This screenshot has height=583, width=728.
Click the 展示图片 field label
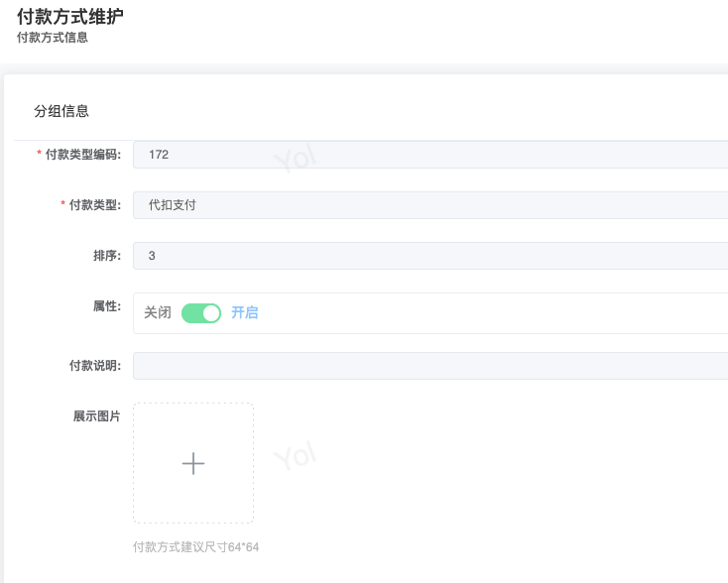point(97,416)
